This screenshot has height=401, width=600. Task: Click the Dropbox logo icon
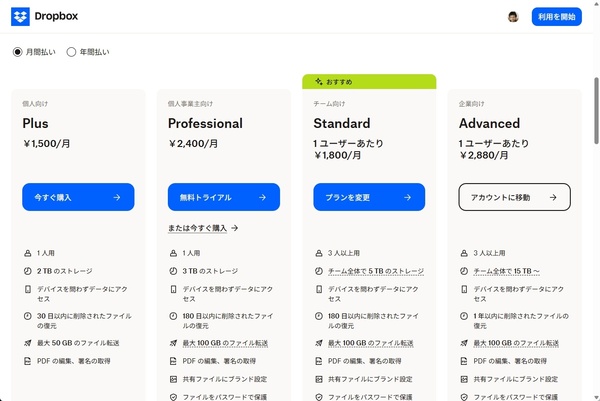[20, 16]
